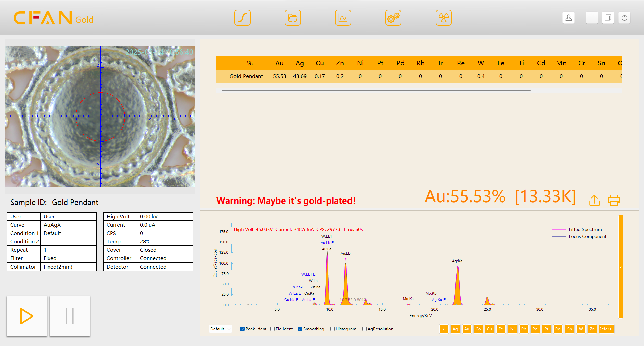Restore the window size icon
The image size is (644, 346).
pyautogui.click(x=608, y=18)
